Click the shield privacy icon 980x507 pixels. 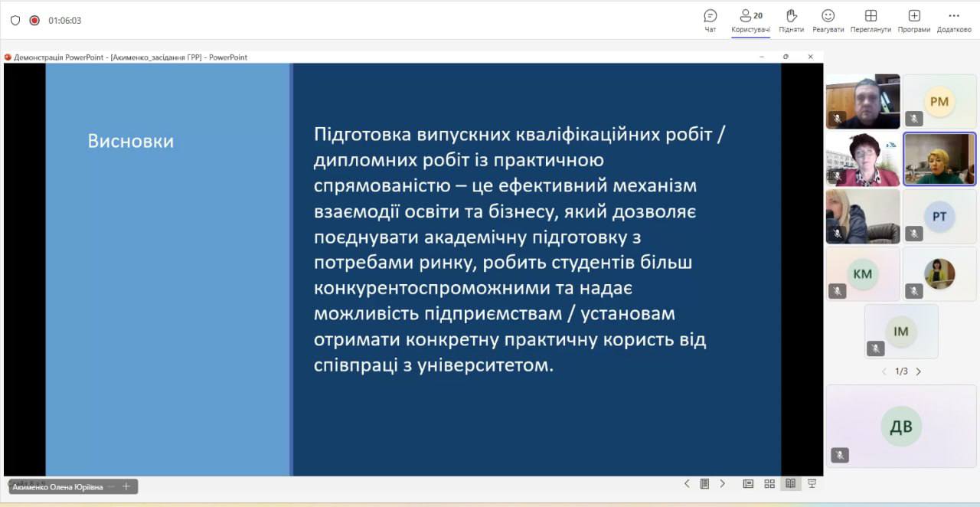[15, 21]
